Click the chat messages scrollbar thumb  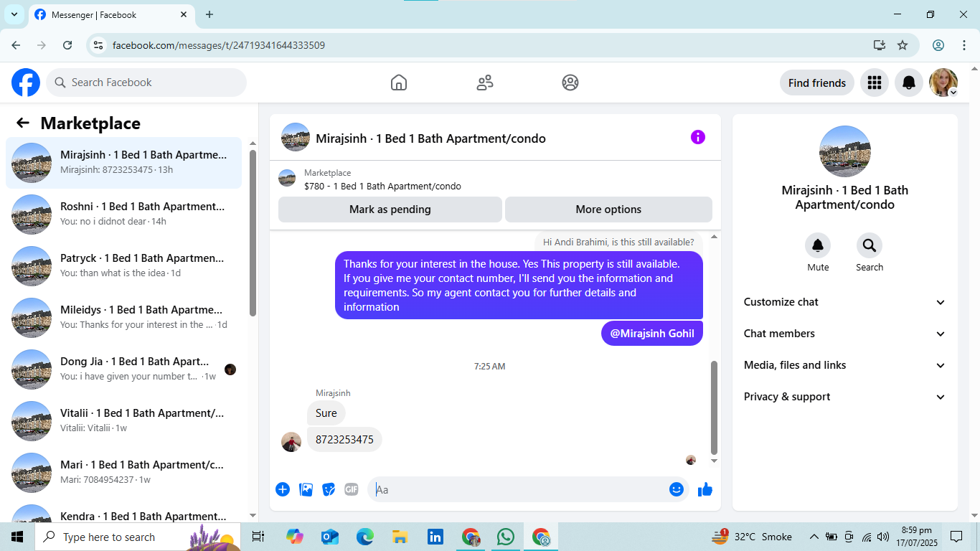(714, 407)
